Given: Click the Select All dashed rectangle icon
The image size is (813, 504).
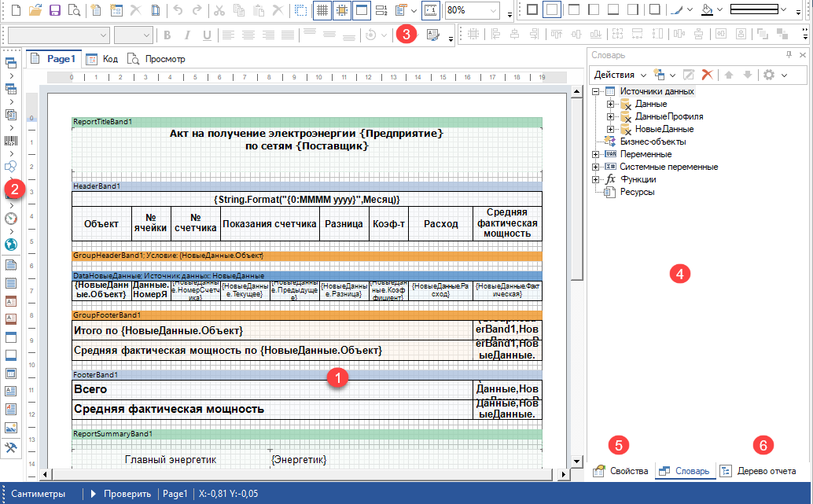Looking at the screenshot, I should (300, 10).
